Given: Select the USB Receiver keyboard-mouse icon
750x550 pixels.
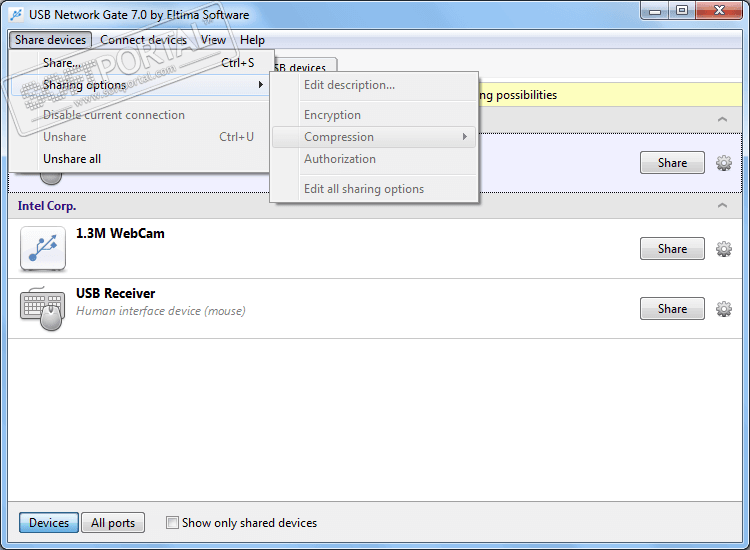Looking at the screenshot, I should pyautogui.click(x=43, y=308).
